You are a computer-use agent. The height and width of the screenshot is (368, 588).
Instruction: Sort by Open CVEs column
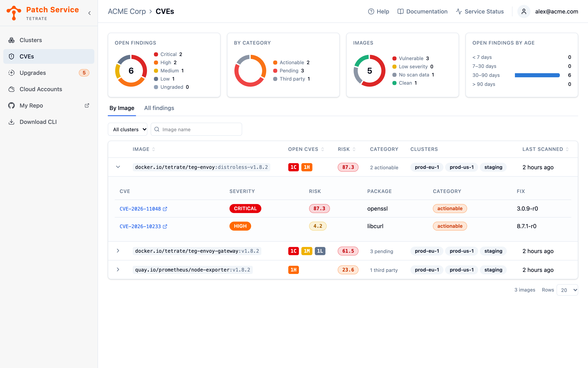point(322,149)
